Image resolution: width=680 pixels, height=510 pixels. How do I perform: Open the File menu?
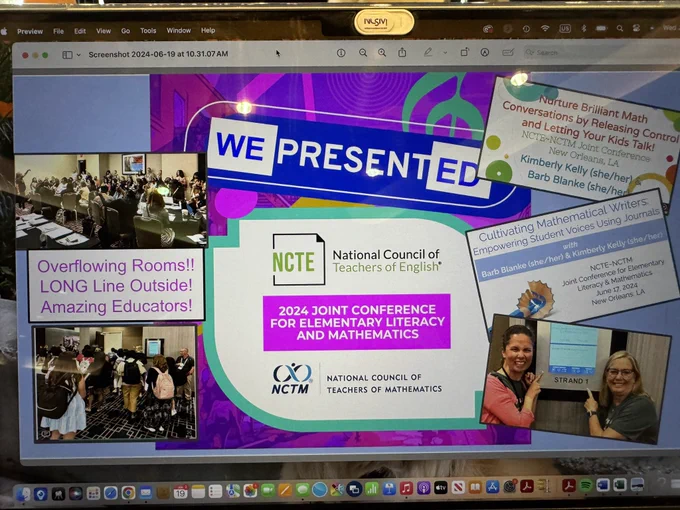[x=59, y=31]
